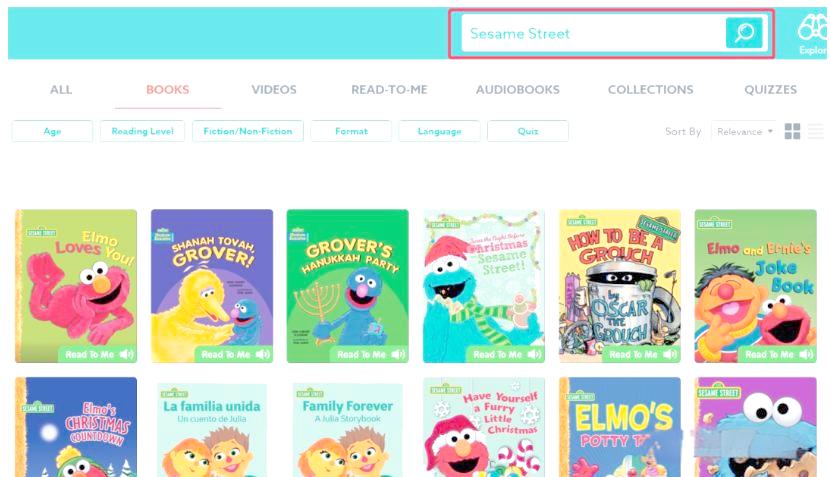Switch to the VIDEOS tab
This screenshot has height=477, width=830.
274,89
